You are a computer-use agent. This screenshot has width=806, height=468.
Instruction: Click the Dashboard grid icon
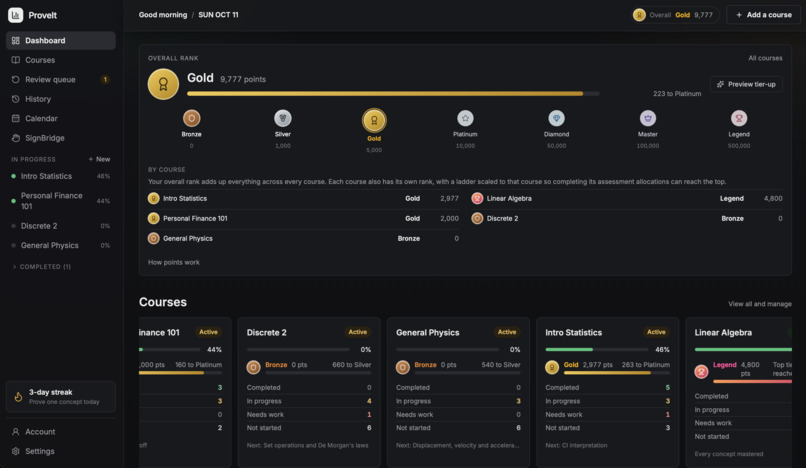point(15,41)
